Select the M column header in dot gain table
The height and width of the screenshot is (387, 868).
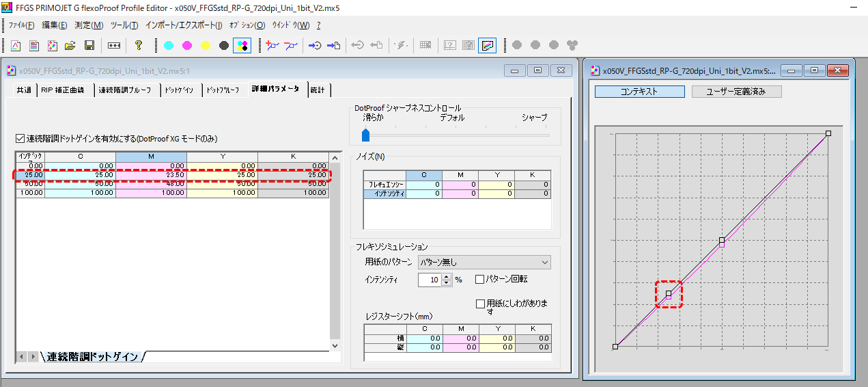coord(151,157)
